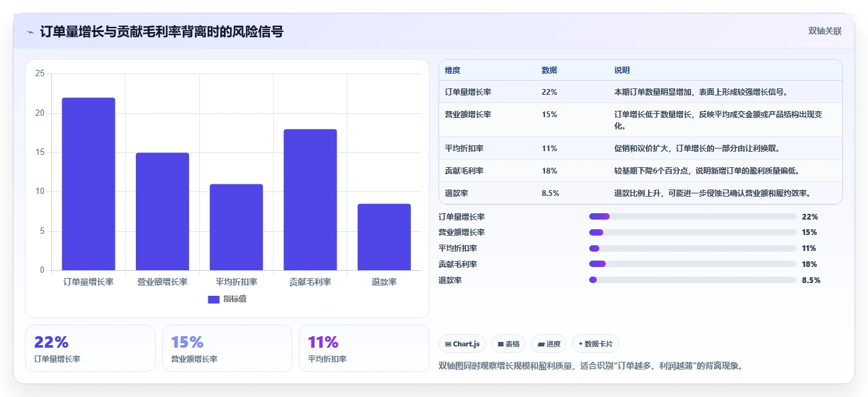Click the description 退款比例上升 in table
868x397 pixels.
(713, 193)
